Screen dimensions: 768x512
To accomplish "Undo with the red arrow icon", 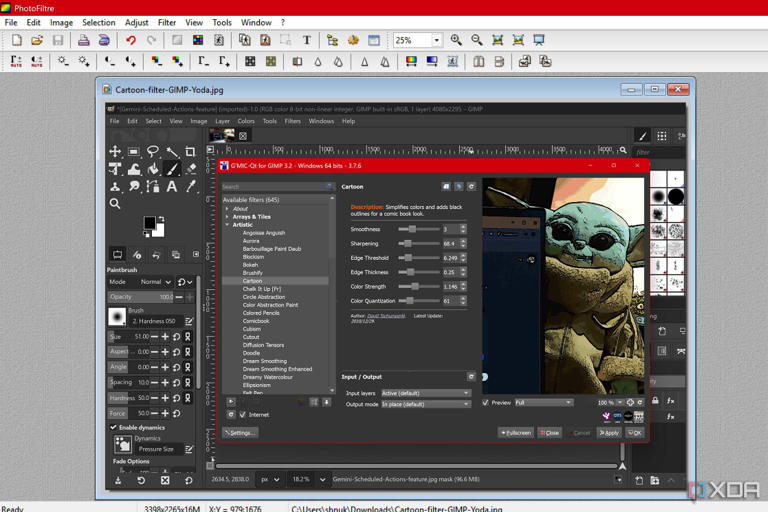I will [131, 40].
